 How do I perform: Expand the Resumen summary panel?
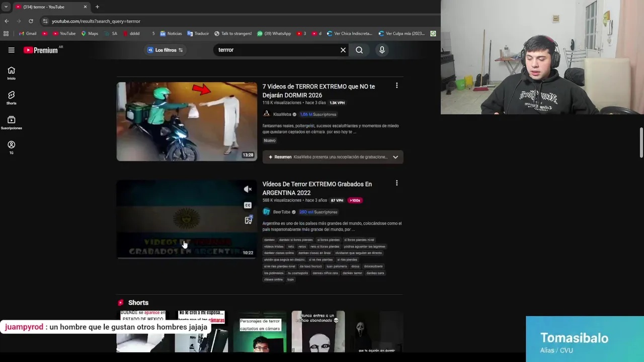pos(333,157)
